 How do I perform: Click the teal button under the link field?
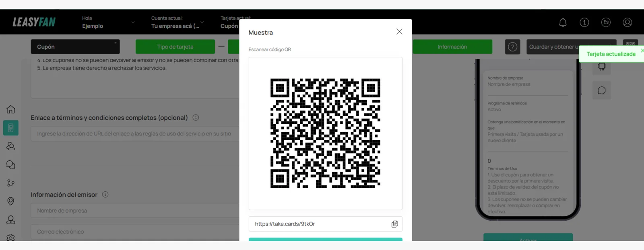[x=325, y=240]
